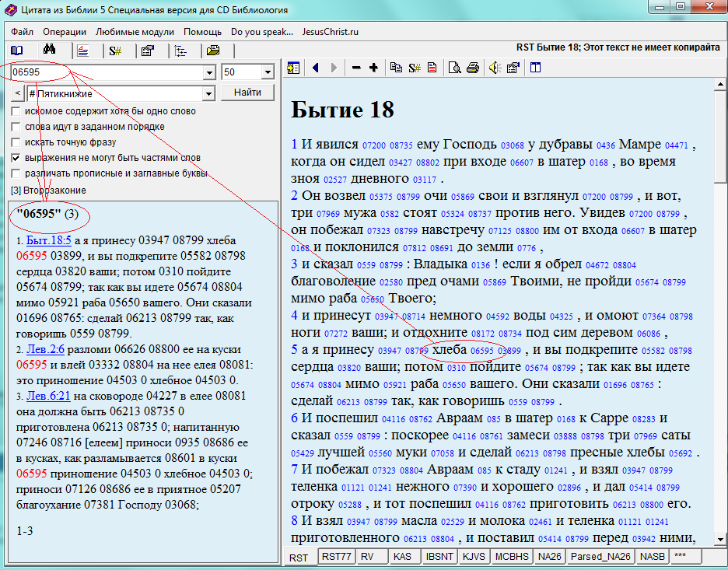The width and height of the screenshot is (728, 570).
Task: Uncheck 'выражения не могут быть частями слов'
Action: [x=16, y=159]
